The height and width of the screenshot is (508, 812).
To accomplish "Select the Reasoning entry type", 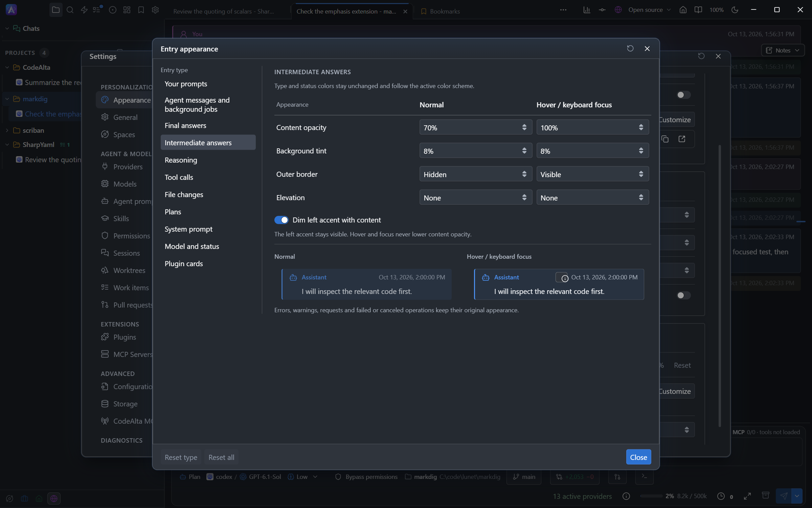I will click(x=208, y=160).
